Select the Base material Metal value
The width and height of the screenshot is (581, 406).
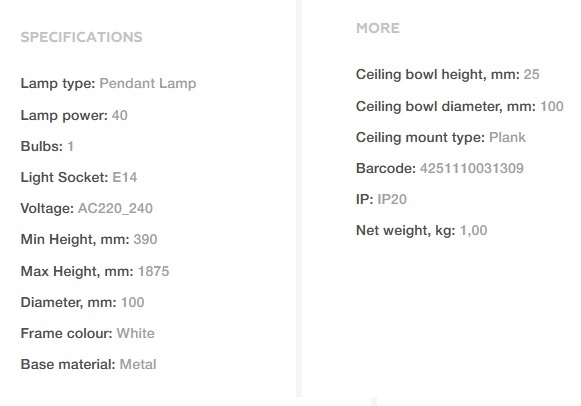coord(138,365)
